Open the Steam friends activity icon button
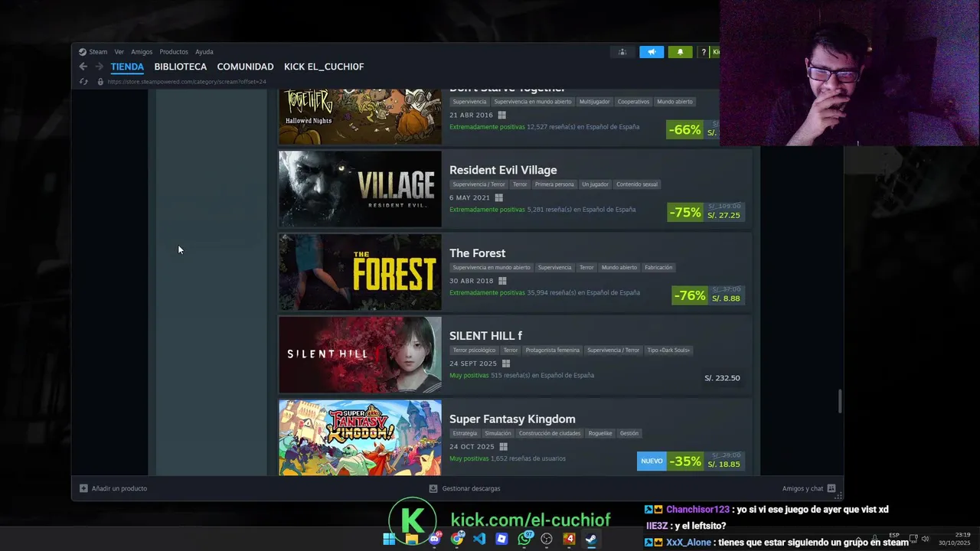This screenshot has height=551, width=980. (x=622, y=52)
